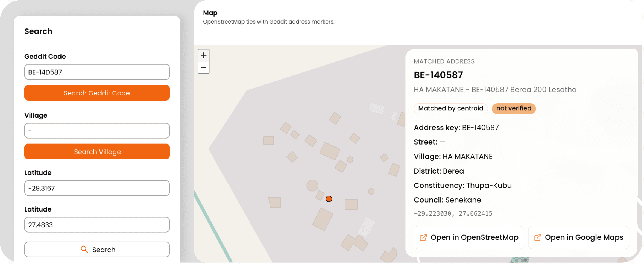Viewport: 644px width, 264px height.
Task: Click the 'Address key: BE-140587' row
Action: click(456, 128)
